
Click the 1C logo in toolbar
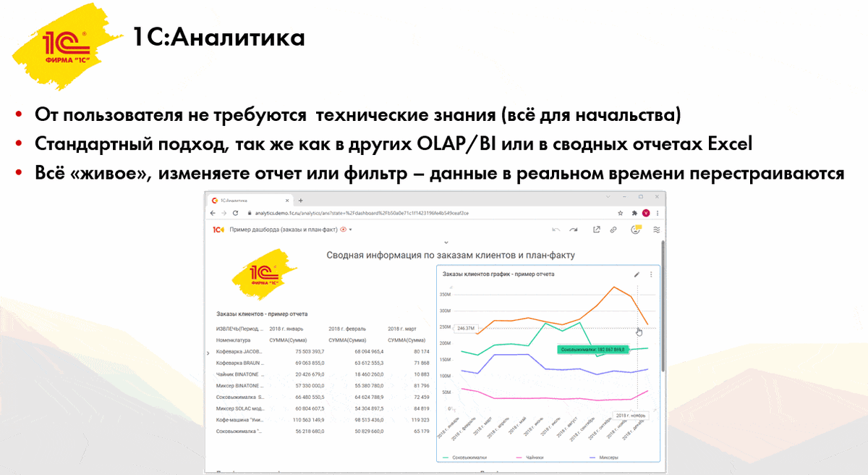point(219,228)
